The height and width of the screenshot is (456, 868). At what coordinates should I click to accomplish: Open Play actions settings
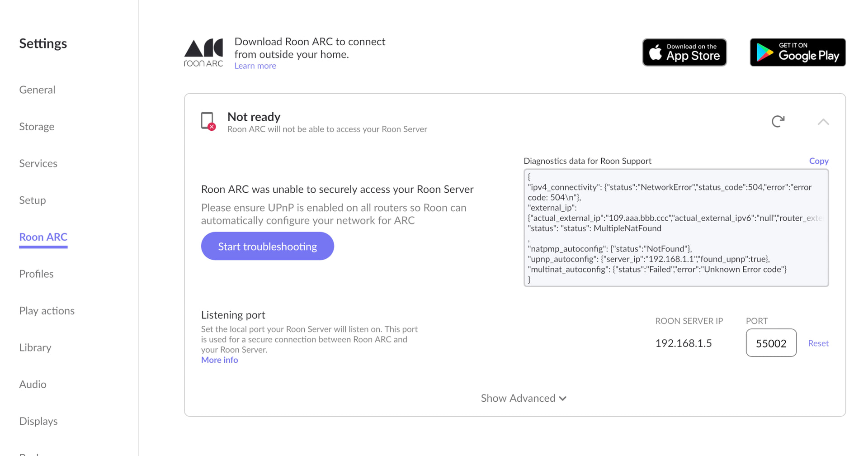(47, 311)
